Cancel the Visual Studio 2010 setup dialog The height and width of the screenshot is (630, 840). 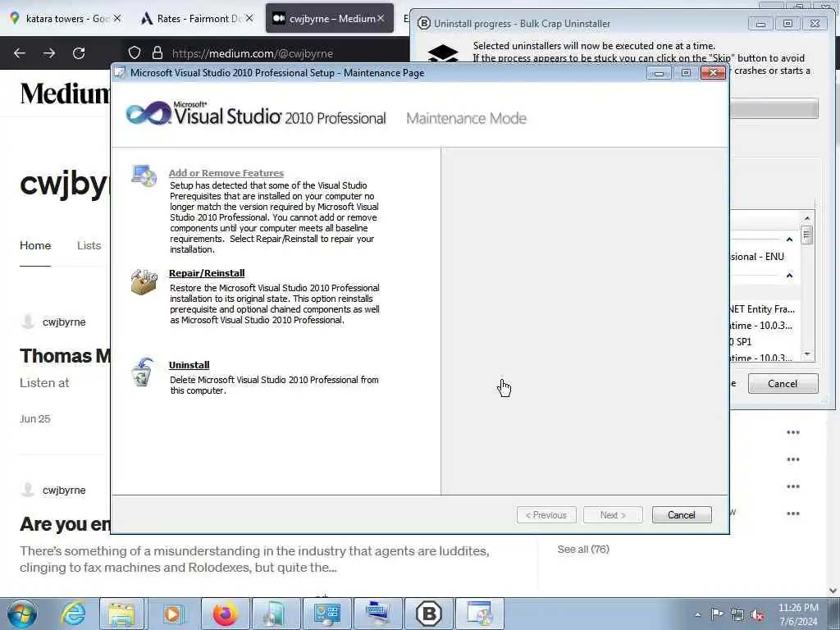(x=682, y=515)
